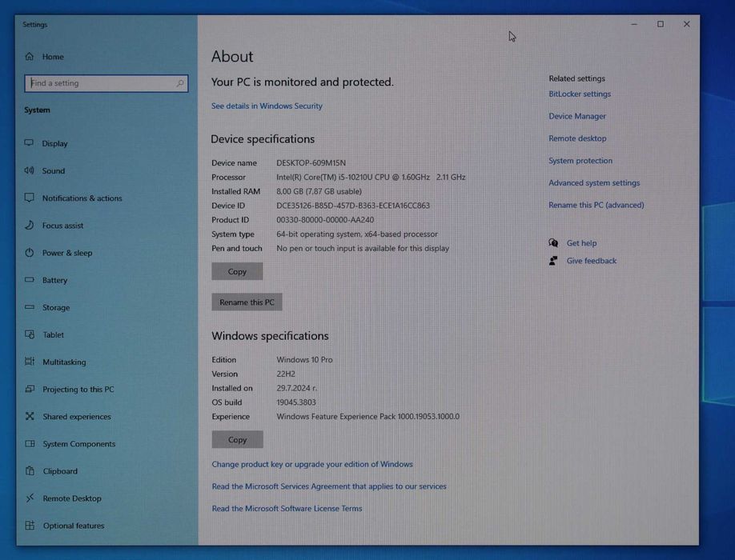
Task: Click the Storage drive icon
Action: coord(30,307)
